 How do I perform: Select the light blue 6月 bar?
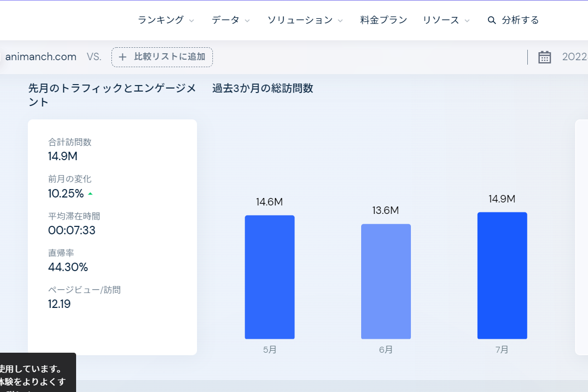(x=386, y=281)
